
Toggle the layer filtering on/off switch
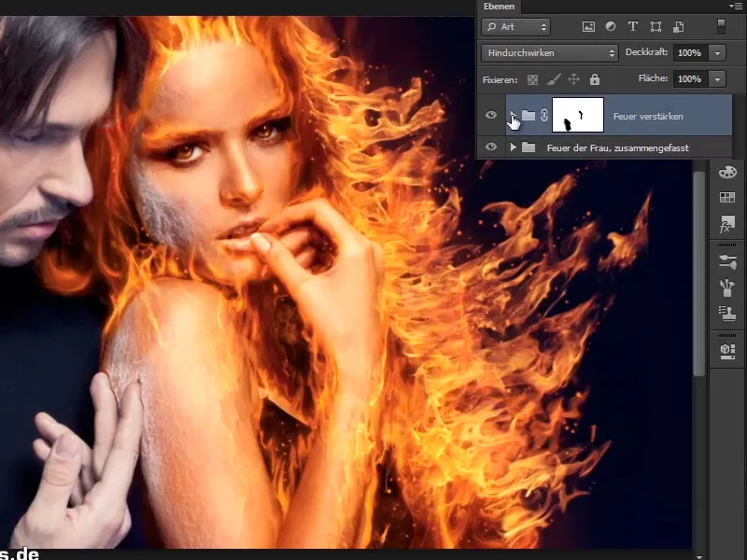point(721,27)
